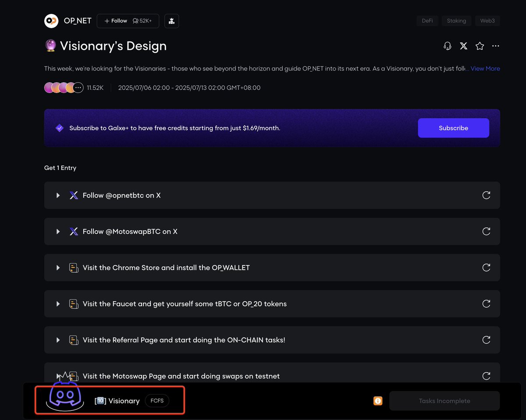
Task: Expand the Follow @MotoswapBTC task
Action: click(x=58, y=231)
